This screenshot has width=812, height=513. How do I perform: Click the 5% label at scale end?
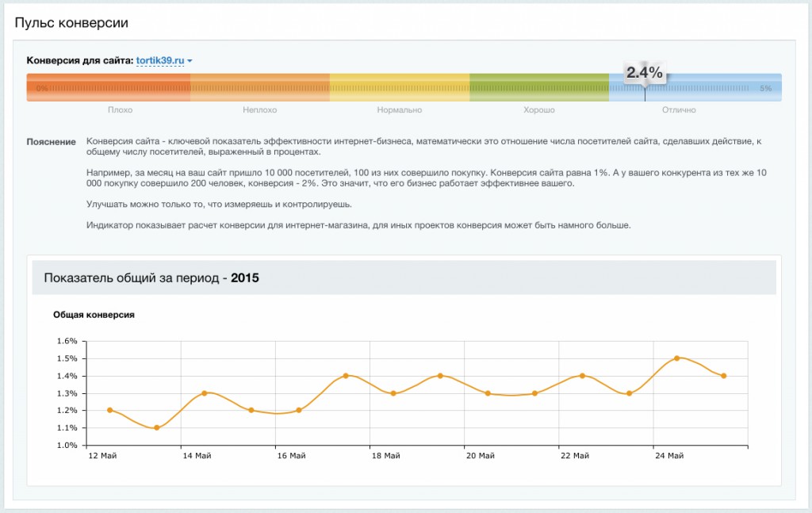(765, 88)
